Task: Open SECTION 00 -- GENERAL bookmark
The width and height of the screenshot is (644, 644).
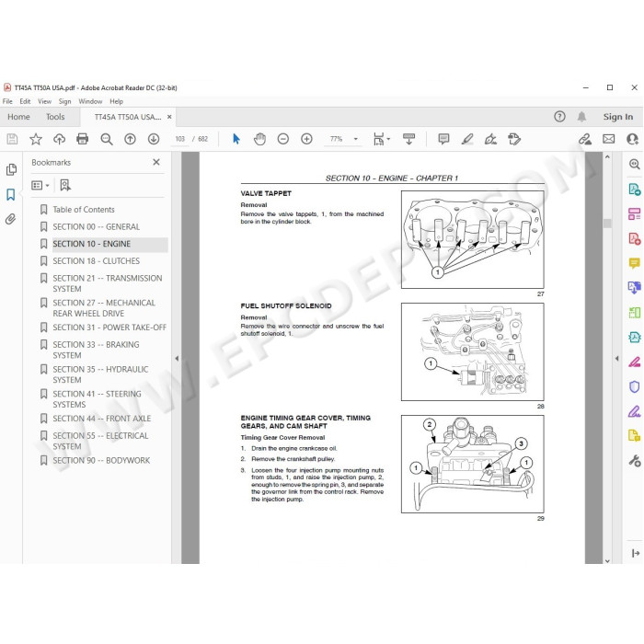Action: [96, 227]
